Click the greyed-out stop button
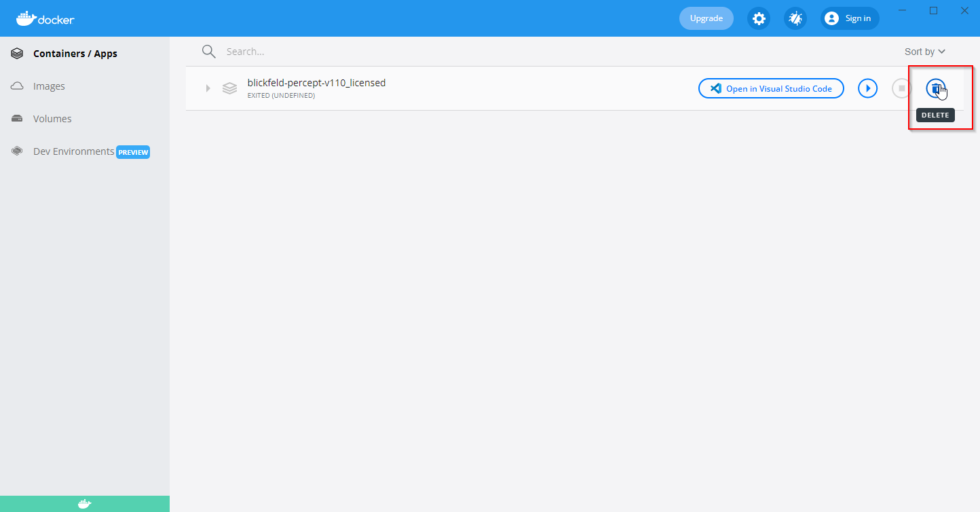 pyautogui.click(x=901, y=88)
